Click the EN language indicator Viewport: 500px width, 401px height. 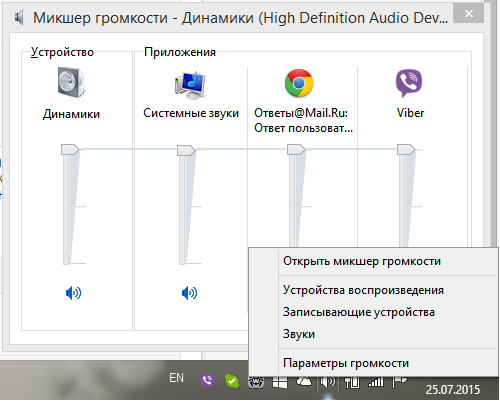[x=176, y=378]
